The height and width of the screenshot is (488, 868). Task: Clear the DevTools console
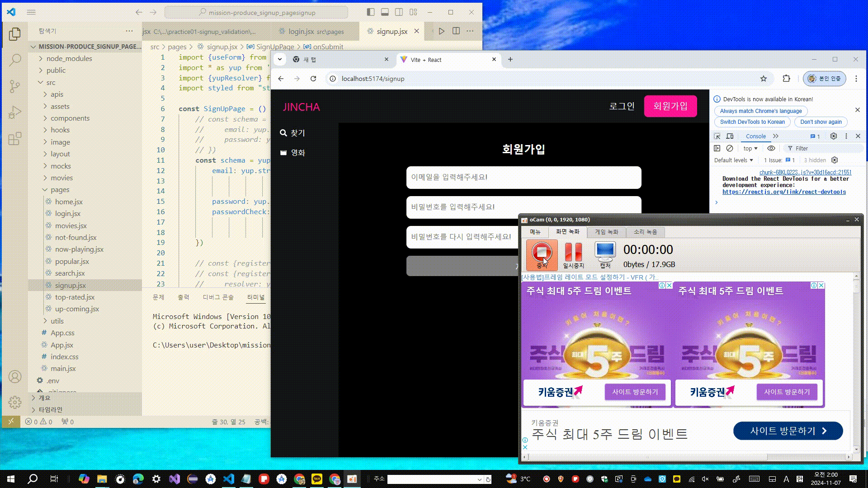click(730, 148)
